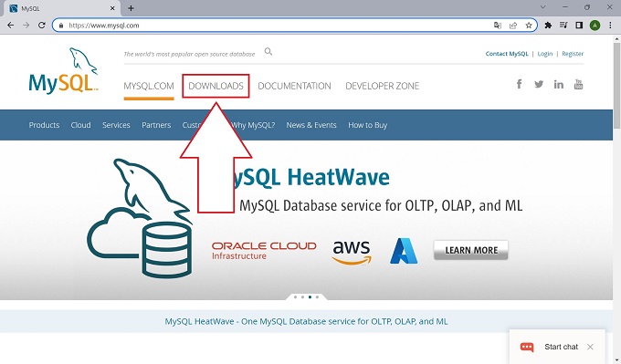Open the Cloud menu
The height and width of the screenshot is (364, 621).
pyautogui.click(x=80, y=125)
